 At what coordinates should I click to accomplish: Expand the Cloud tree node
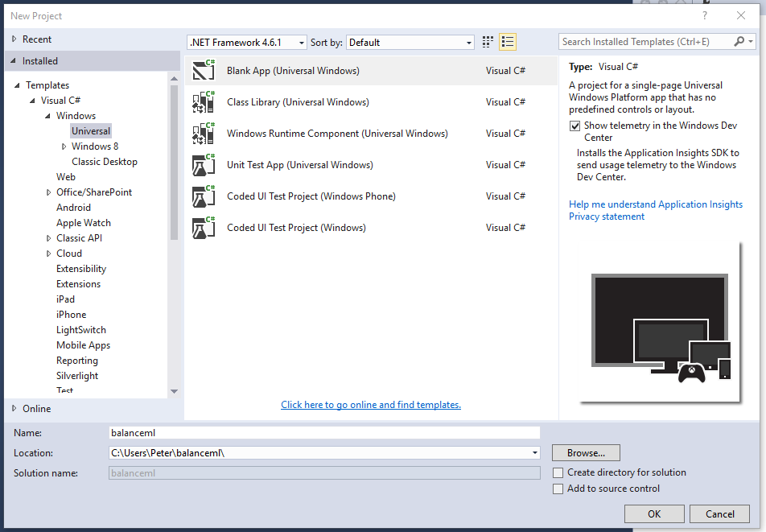coord(48,254)
